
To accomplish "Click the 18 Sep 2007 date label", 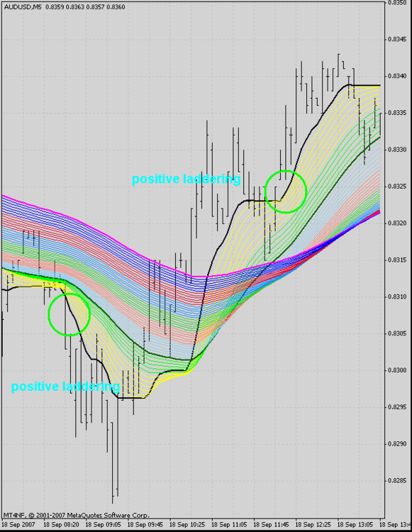I will 18,524.
